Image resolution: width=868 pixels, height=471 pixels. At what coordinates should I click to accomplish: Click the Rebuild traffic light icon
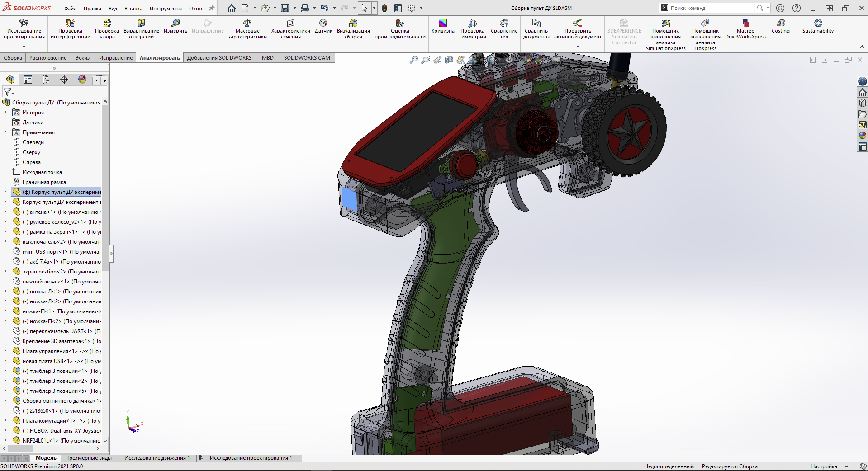pos(384,8)
